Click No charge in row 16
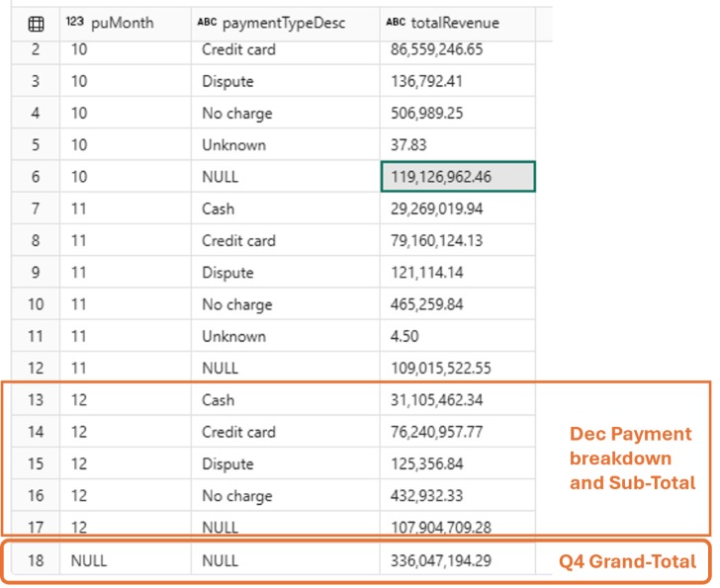The width and height of the screenshot is (720, 588). click(237, 496)
